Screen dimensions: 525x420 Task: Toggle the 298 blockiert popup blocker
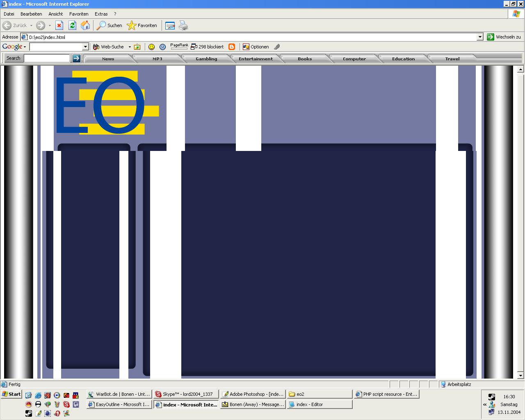click(208, 47)
